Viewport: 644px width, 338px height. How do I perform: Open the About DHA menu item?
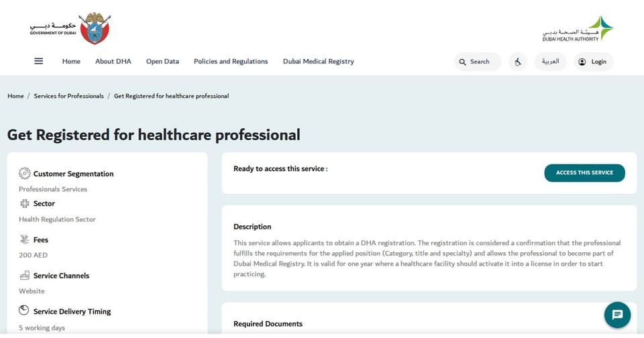coord(113,61)
